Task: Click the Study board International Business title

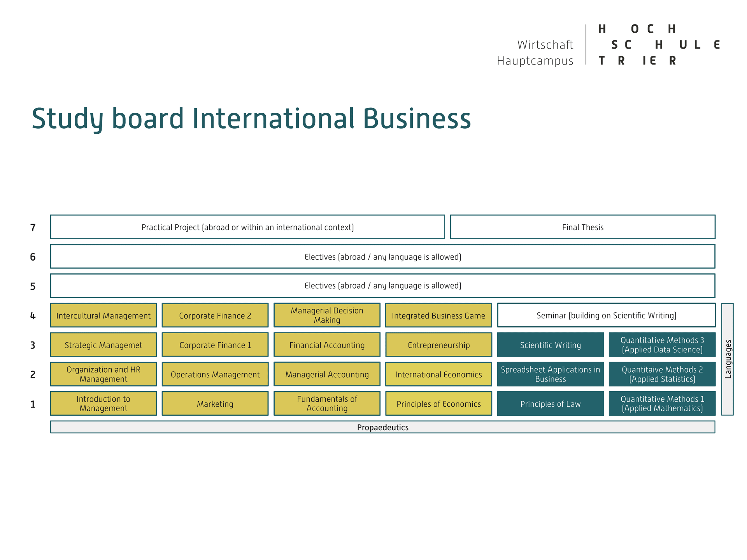Action: coord(251,119)
